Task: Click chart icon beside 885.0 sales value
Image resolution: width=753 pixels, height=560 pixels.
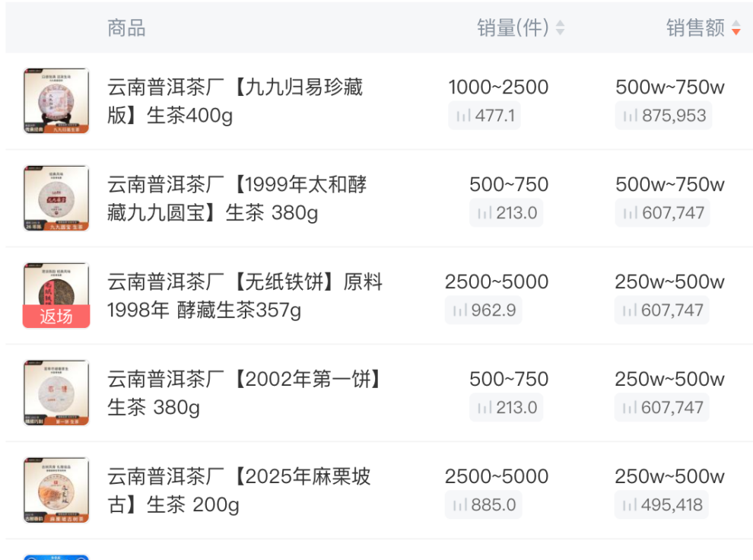Action: click(x=460, y=505)
